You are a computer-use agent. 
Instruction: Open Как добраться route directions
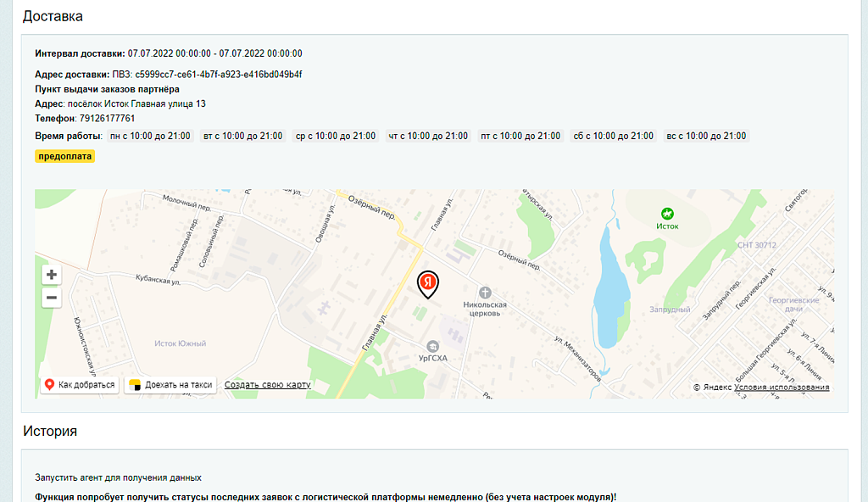pyautogui.click(x=79, y=385)
